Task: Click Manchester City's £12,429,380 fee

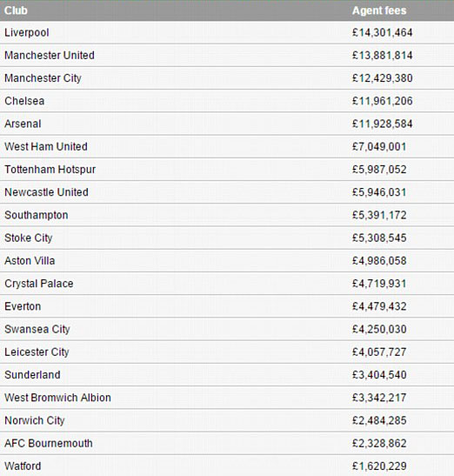Action: [382, 78]
